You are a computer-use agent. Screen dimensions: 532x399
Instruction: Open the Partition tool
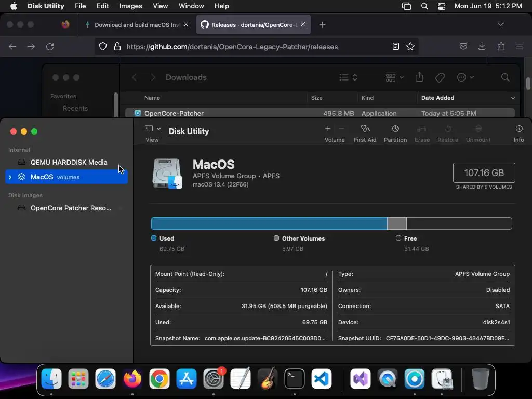point(395,134)
